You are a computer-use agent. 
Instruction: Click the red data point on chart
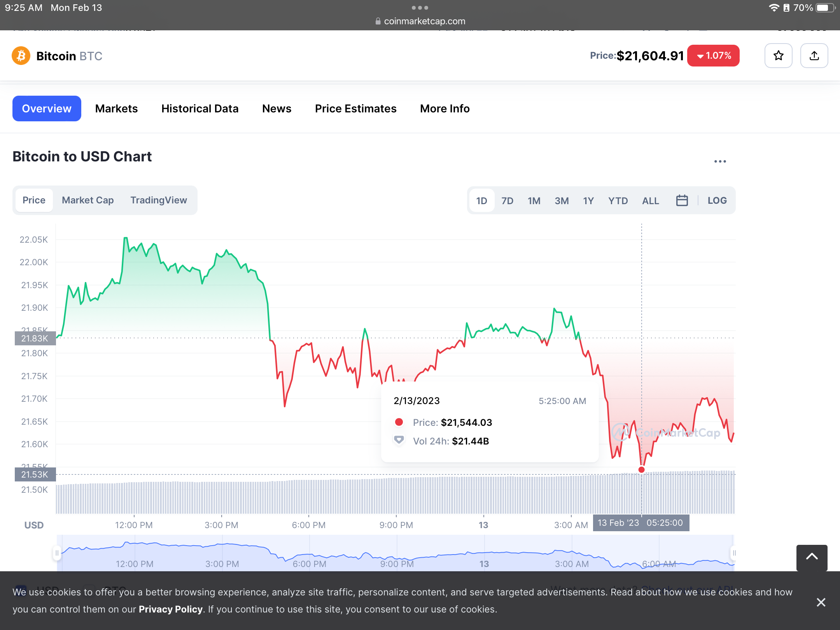point(642,470)
